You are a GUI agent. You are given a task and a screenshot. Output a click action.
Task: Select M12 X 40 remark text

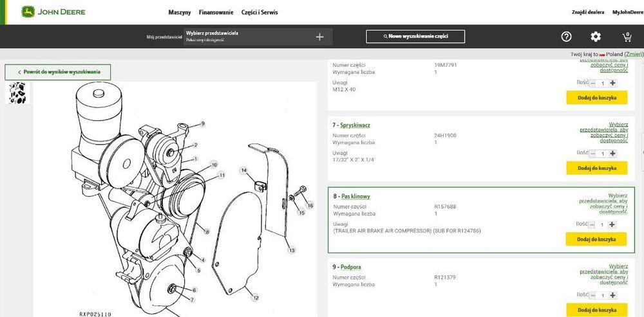click(344, 89)
